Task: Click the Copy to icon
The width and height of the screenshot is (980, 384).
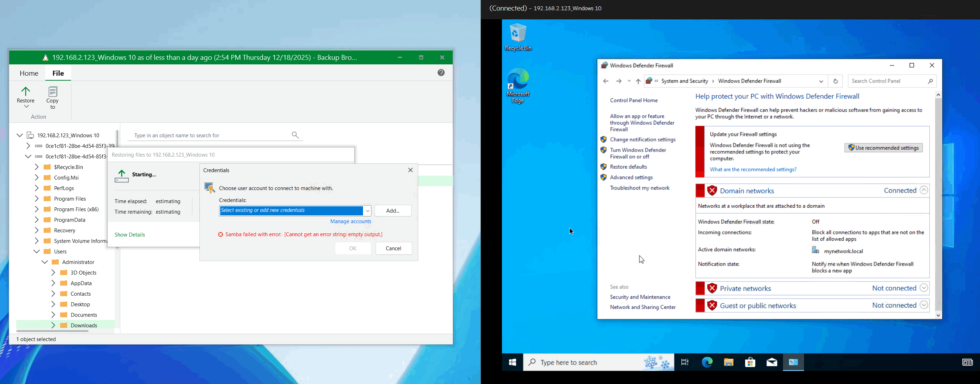Action: (x=52, y=92)
